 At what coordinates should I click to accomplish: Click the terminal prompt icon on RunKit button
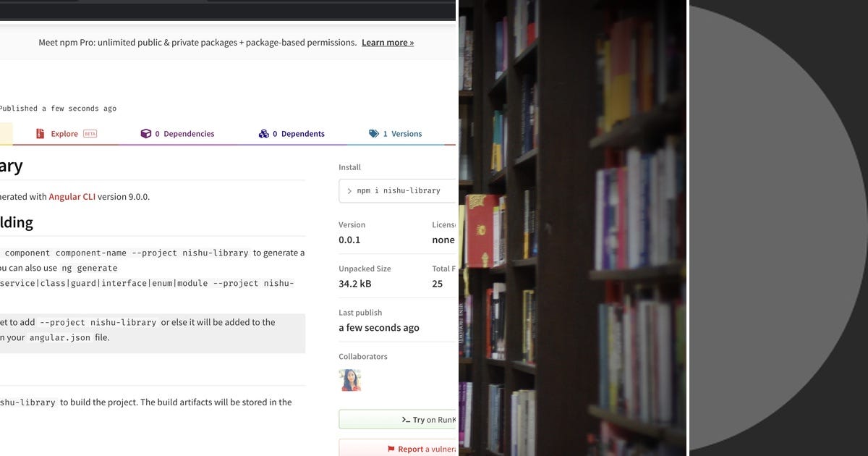(x=406, y=418)
